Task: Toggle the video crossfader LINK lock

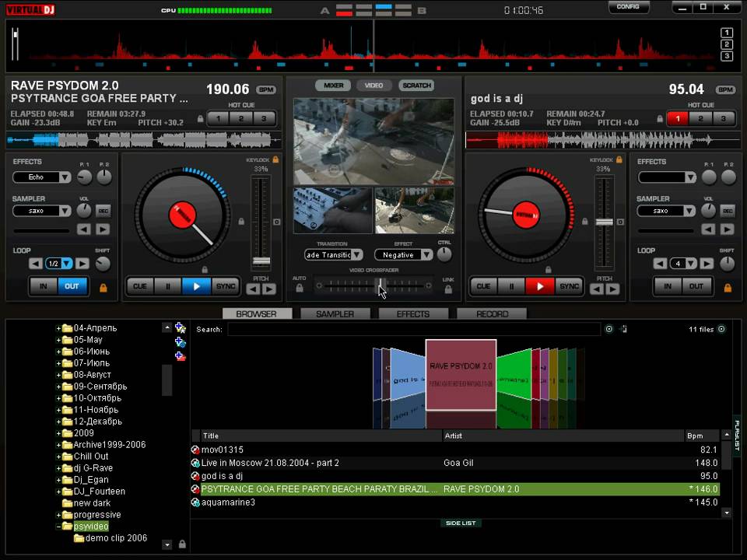Action: pos(448,289)
